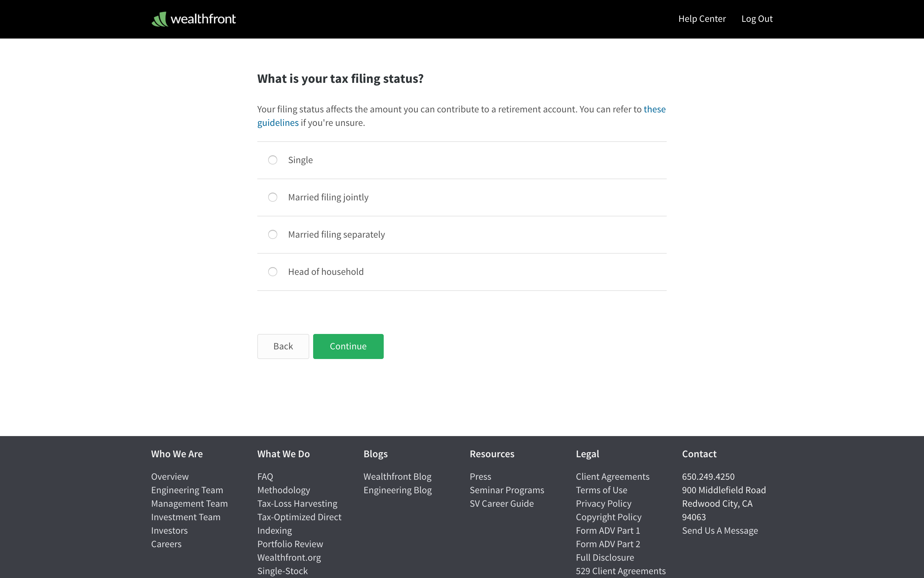924x578 pixels.
Task: Open the Overview footer link
Action: (x=169, y=477)
